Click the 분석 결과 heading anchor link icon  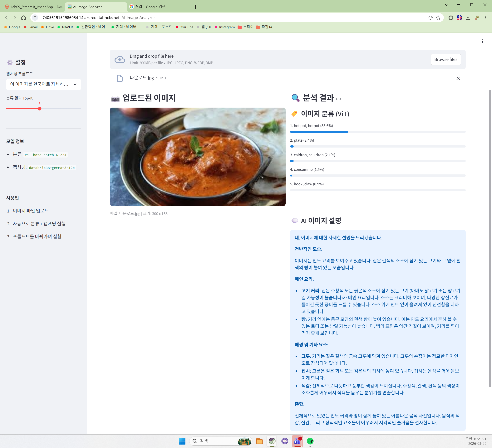pos(338,99)
